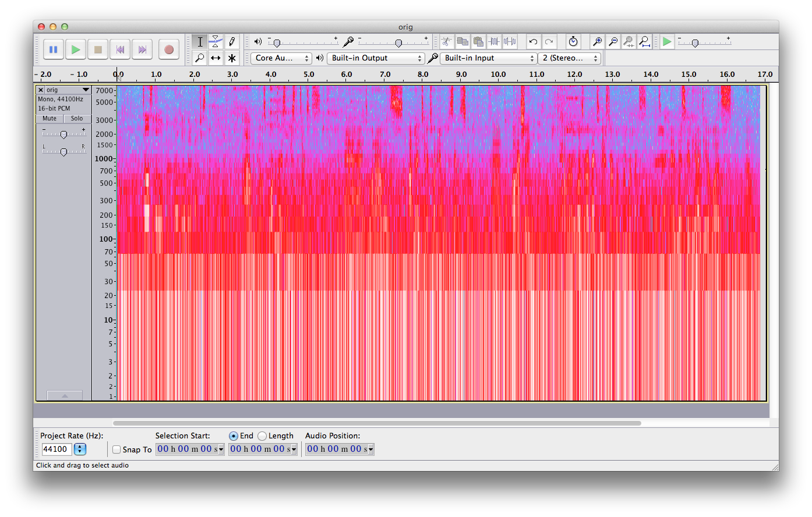Screen dimensions: 812x517
Task: Open the Built-in Output device dropdown
Action: click(x=376, y=58)
